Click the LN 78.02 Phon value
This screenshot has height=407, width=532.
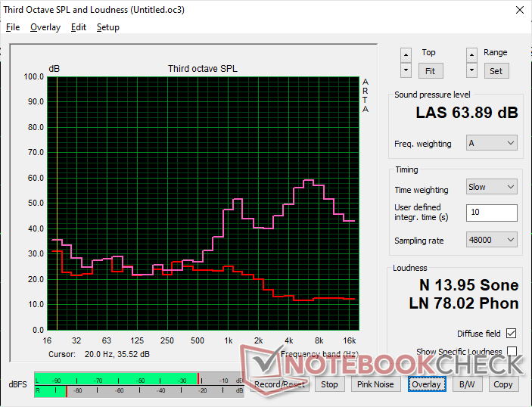click(x=464, y=303)
